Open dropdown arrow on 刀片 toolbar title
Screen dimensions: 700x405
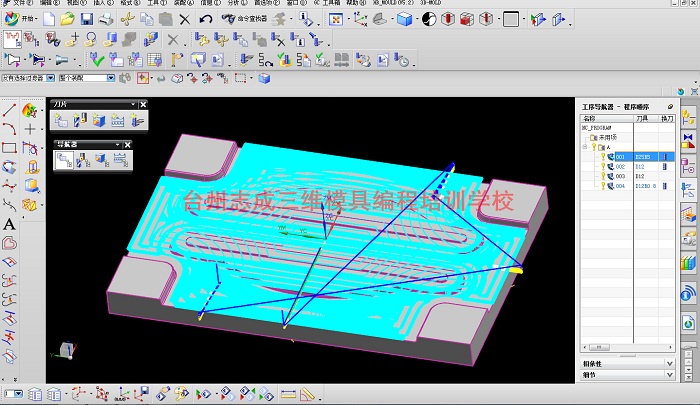(133, 104)
